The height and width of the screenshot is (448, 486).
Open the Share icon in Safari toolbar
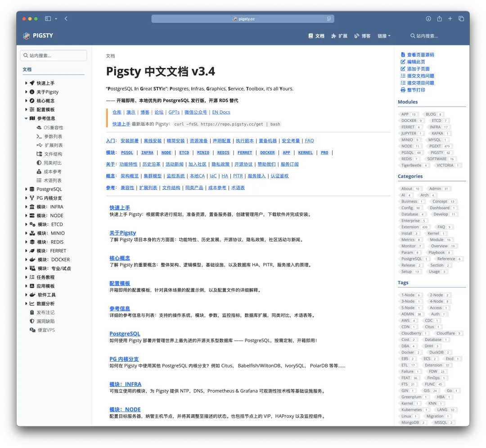click(439, 18)
